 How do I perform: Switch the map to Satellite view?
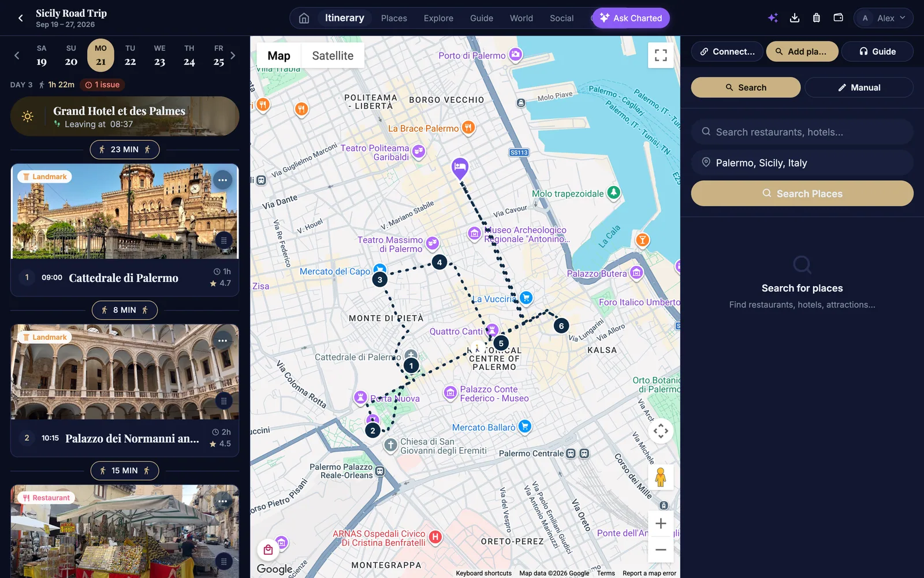tap(333, 55)
